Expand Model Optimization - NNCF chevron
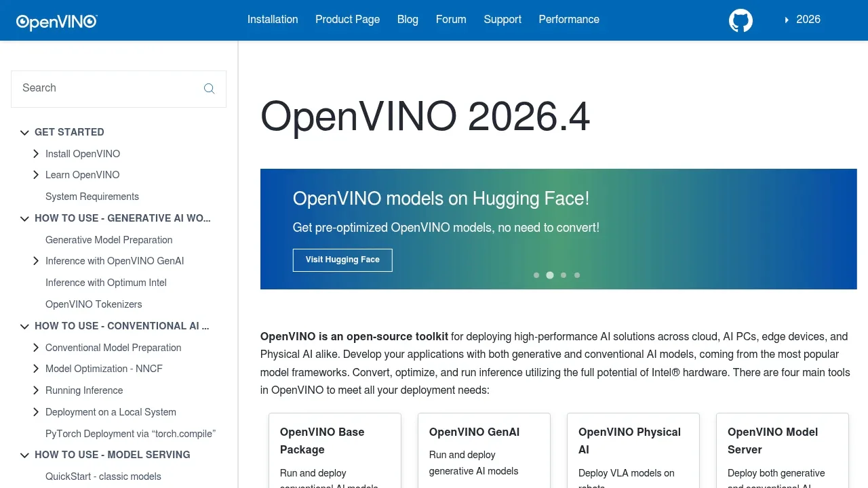The image size is (868, 488). click(x=36, y=369)
